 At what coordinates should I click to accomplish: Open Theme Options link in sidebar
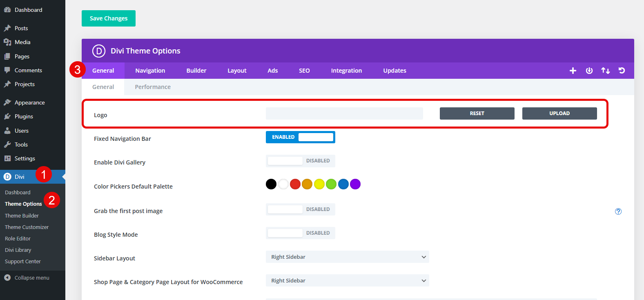pyautogui.click(x=23, y=204)
